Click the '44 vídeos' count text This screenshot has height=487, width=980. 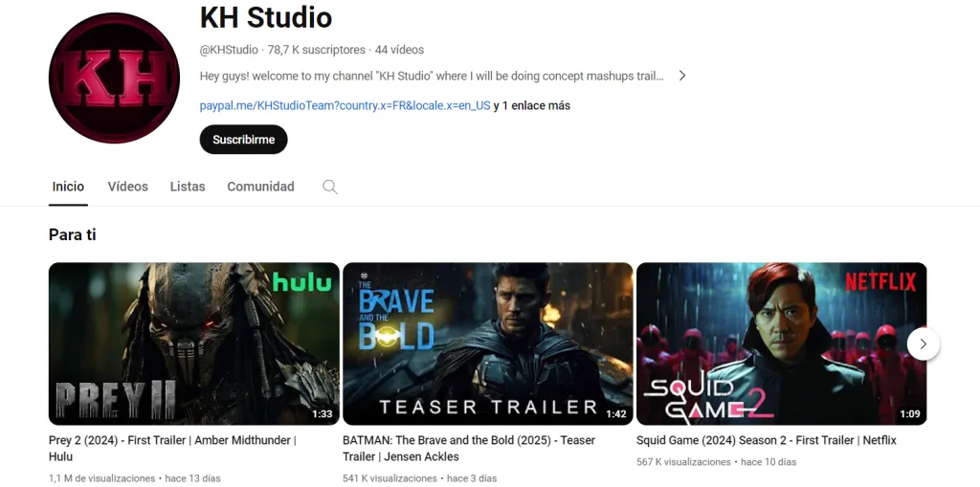point(399,50)
